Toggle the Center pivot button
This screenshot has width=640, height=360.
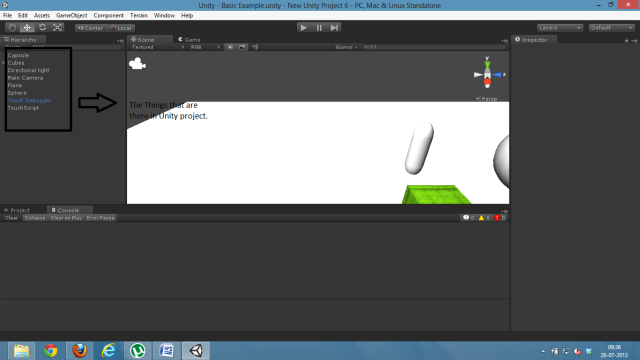click(90, 28)
